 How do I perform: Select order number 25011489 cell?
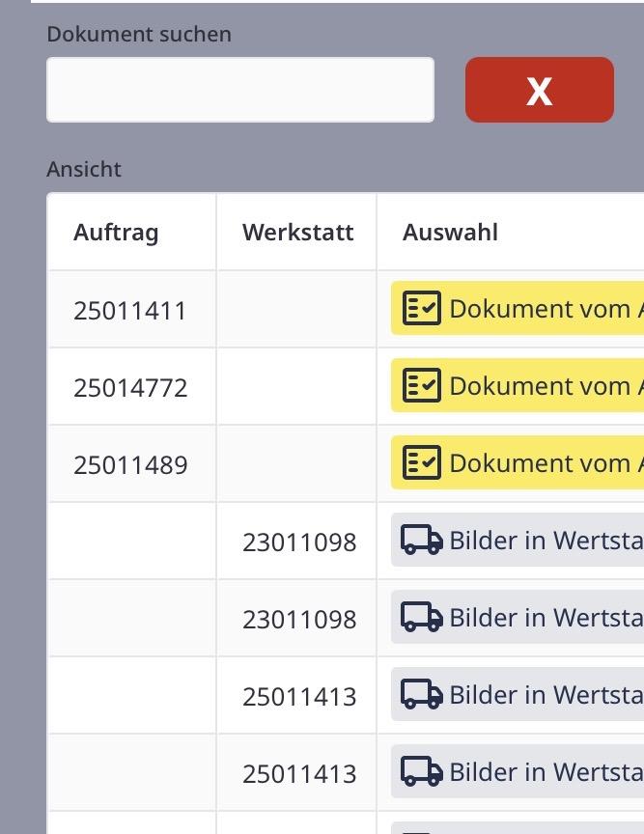click(x=129, y=465)
